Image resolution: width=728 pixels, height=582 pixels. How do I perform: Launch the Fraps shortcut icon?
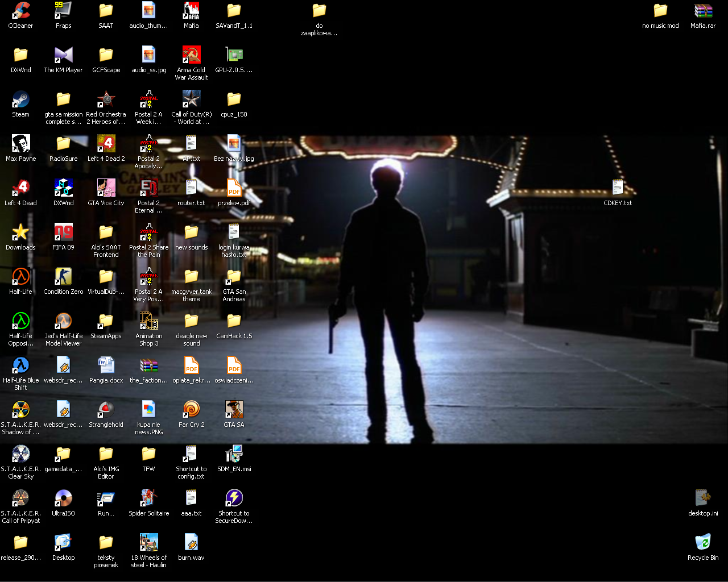pos(63,10)
